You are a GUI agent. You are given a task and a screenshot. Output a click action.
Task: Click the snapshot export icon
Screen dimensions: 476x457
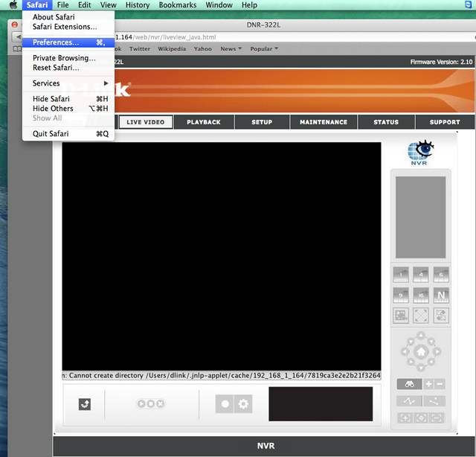85,404
